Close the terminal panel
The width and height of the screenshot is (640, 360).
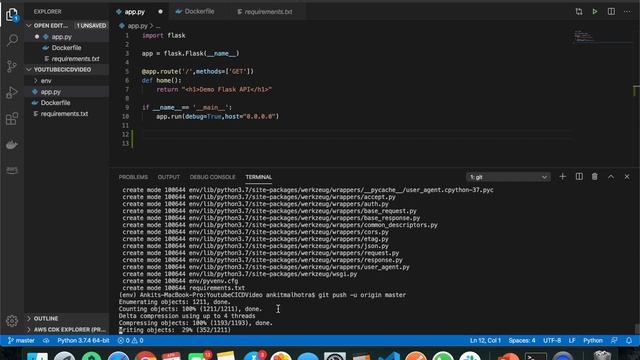[627, 176]
